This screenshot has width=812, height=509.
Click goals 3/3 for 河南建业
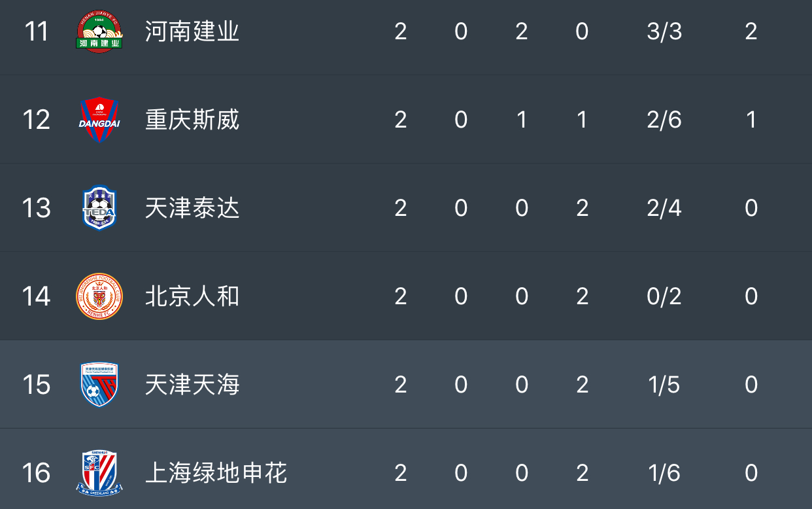tap(664, 31)
